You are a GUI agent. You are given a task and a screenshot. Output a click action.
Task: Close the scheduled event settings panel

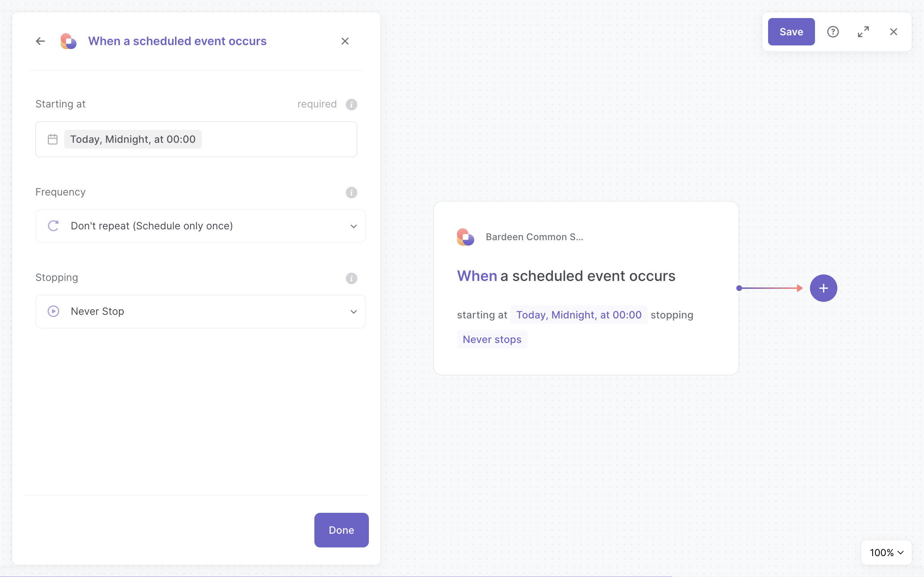pyautogui.click(x=345, y=41)
